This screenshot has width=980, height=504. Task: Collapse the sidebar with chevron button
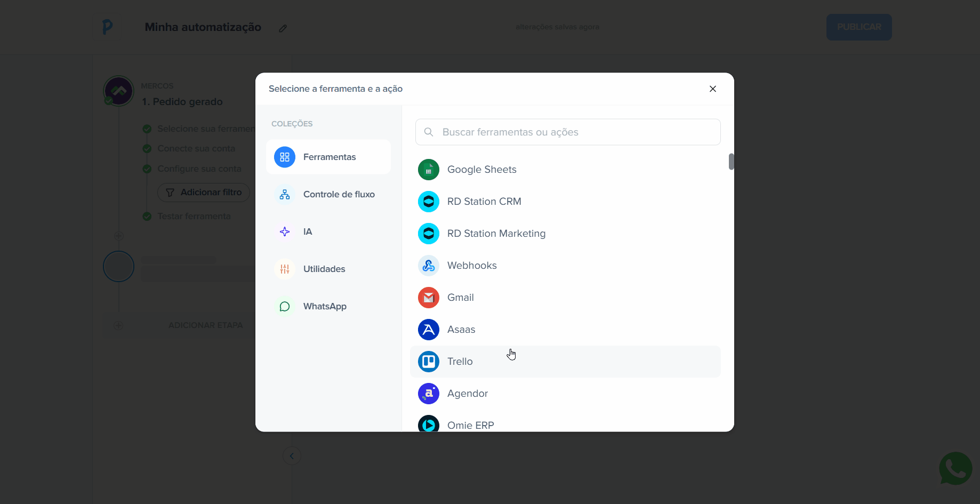click(292, 456)
